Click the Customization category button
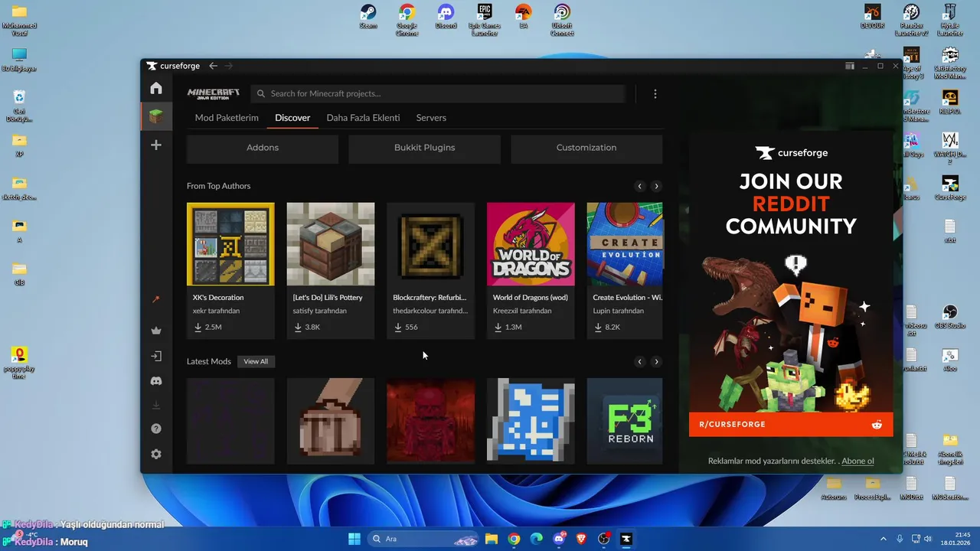 (586, 148)
